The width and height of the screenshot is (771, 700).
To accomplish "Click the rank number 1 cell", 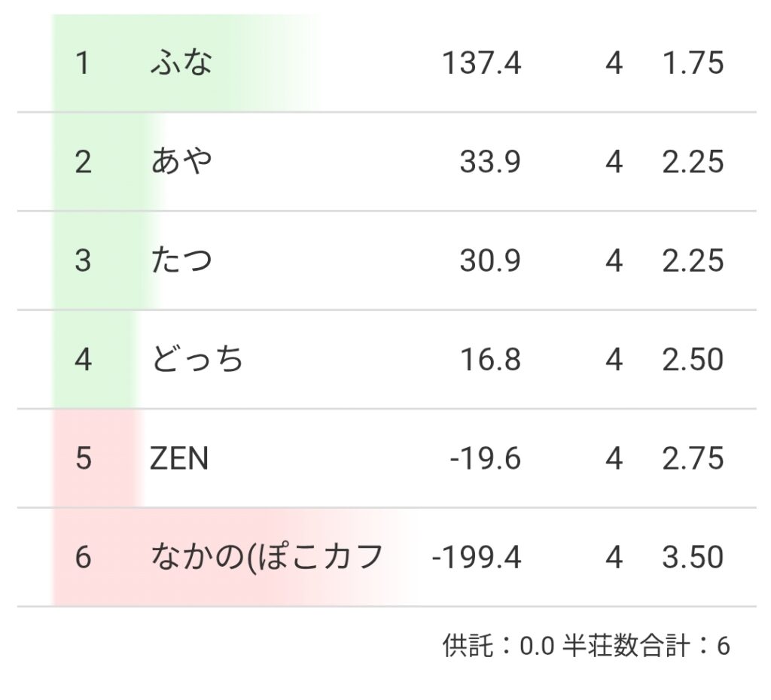I will tap(83, 63).
